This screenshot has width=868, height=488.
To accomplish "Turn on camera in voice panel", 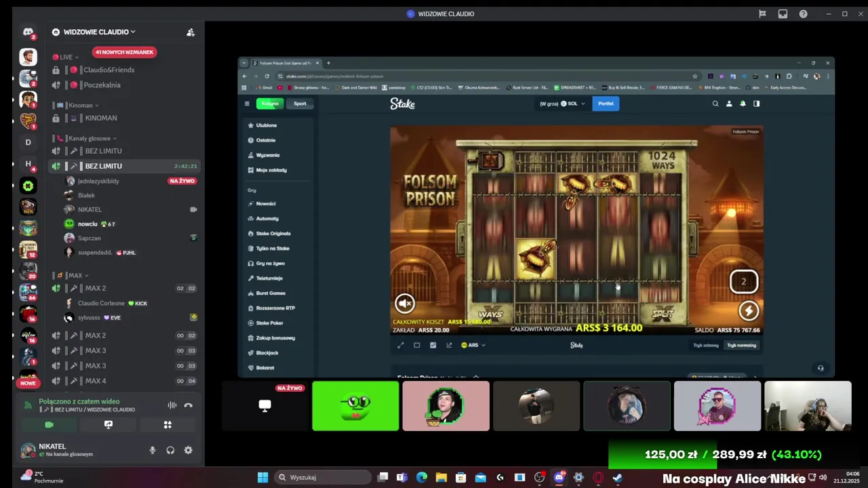I will 49,425.
